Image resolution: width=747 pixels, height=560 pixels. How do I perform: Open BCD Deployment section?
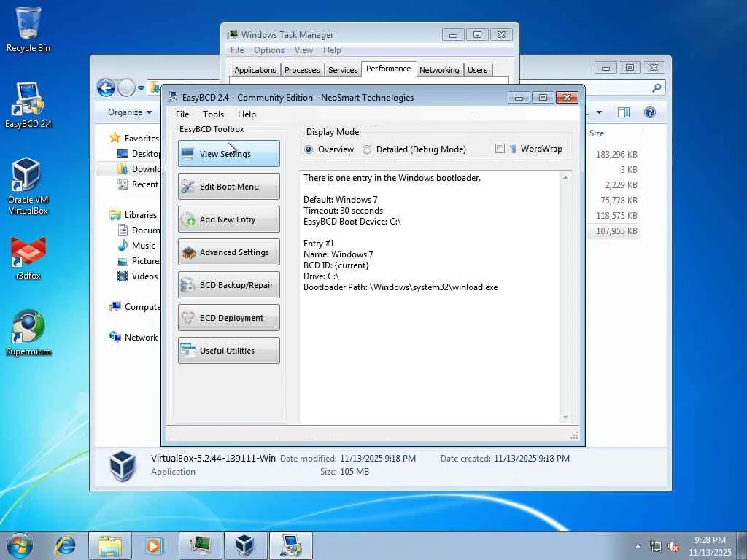[228, 318]
